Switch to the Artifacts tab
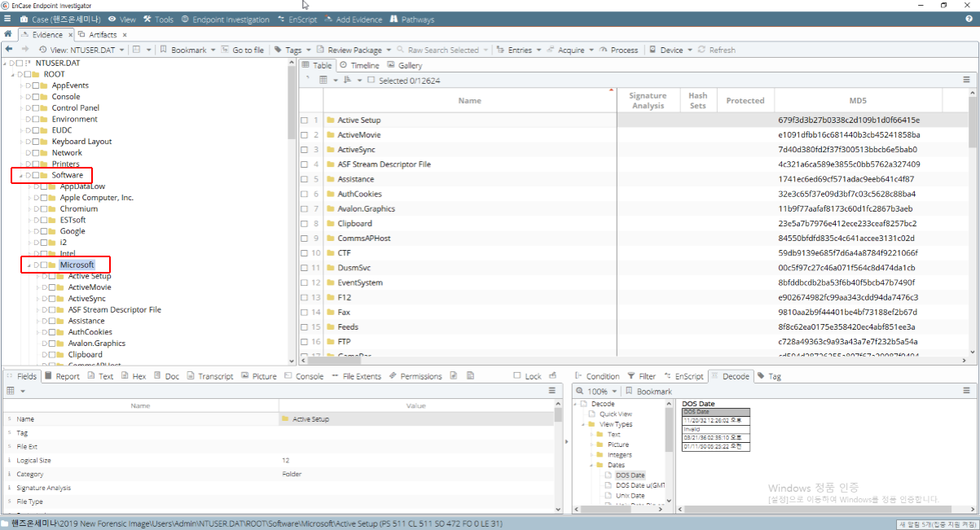The width and height of the screenshot is (980, 530). click(98, 35)
